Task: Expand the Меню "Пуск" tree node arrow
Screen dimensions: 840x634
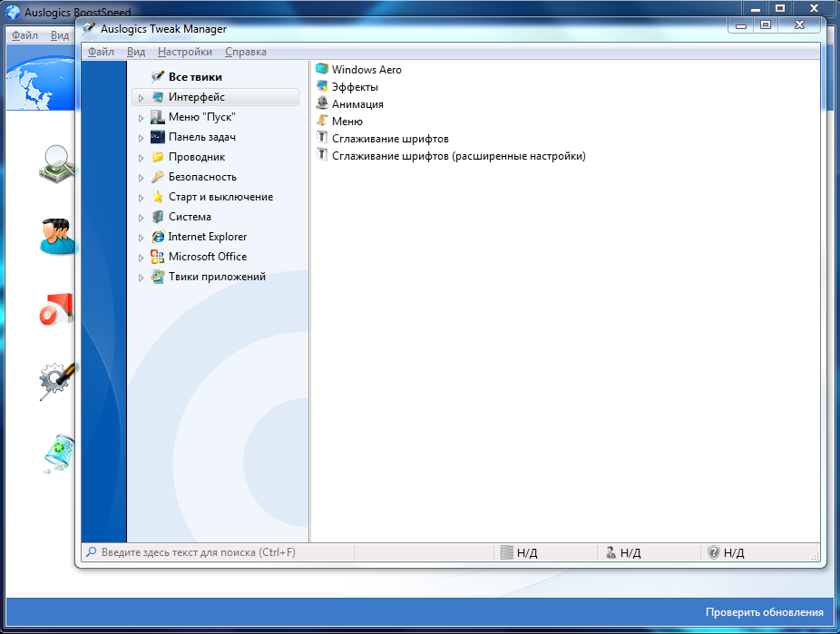Action: coord(141,117)
